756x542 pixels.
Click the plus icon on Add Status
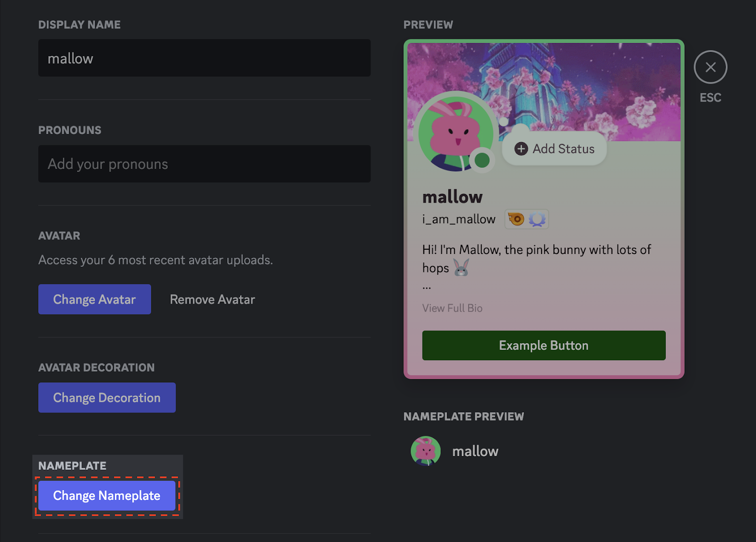(521, 149)
